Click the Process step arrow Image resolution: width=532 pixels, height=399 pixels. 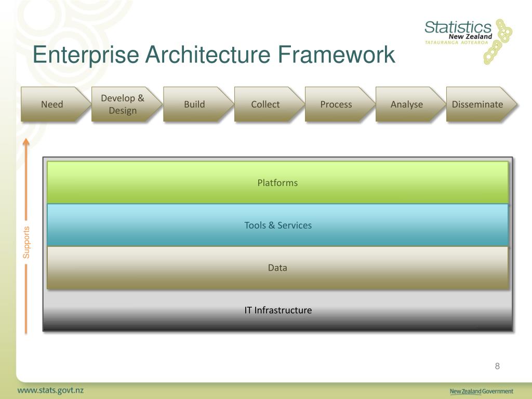click(x=340, y=104)
